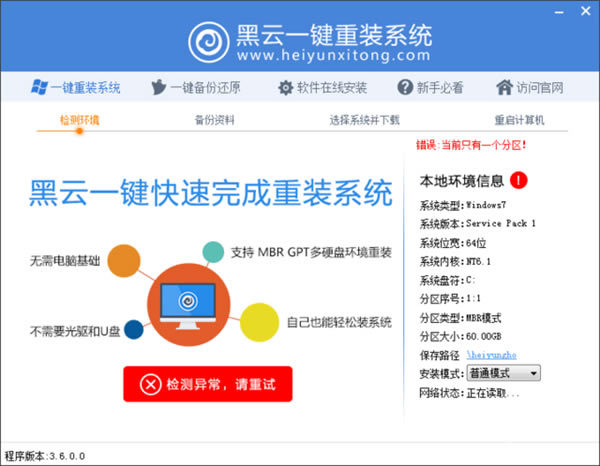
Task: Select the 备份资料 step
Action: tap(215, 120)
